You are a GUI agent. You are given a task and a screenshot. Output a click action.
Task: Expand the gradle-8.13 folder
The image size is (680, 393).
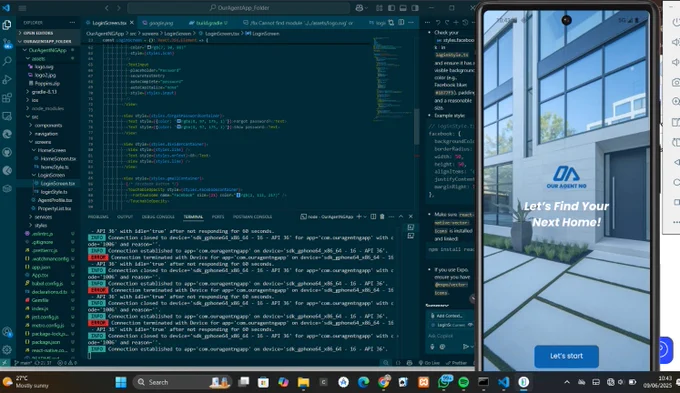[x=44, y=92]
